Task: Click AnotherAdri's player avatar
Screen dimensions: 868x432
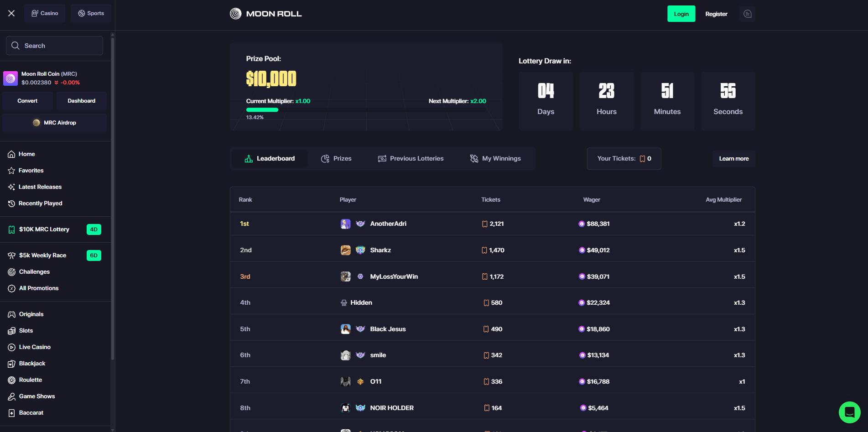Action: click(x=345, y=224)
